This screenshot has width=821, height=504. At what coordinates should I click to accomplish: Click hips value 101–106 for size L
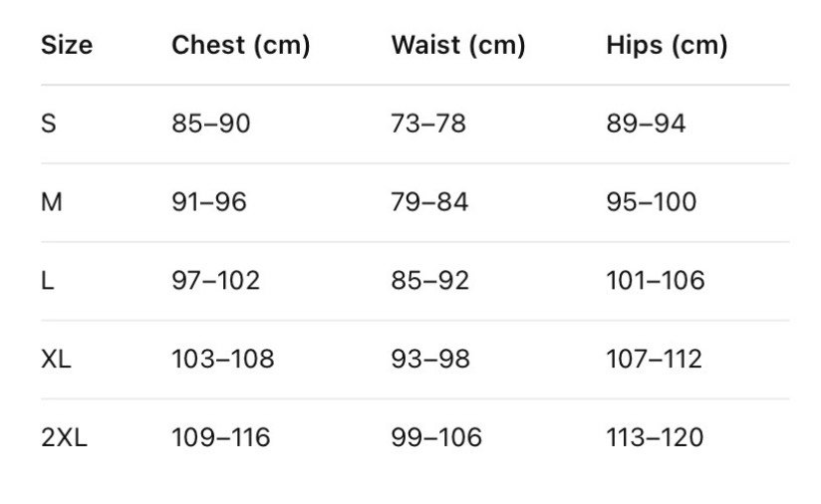click(x=655, y=282)
